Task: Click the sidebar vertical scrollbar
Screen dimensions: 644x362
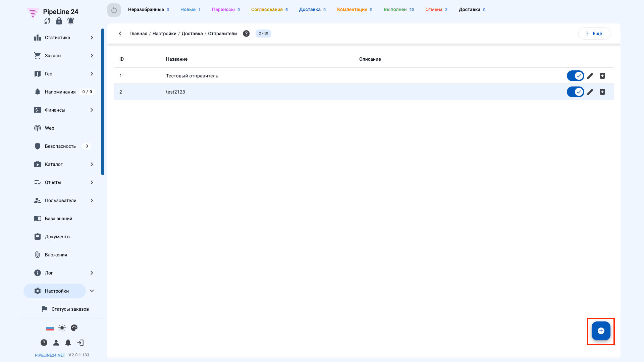Action: click(103, 102)
